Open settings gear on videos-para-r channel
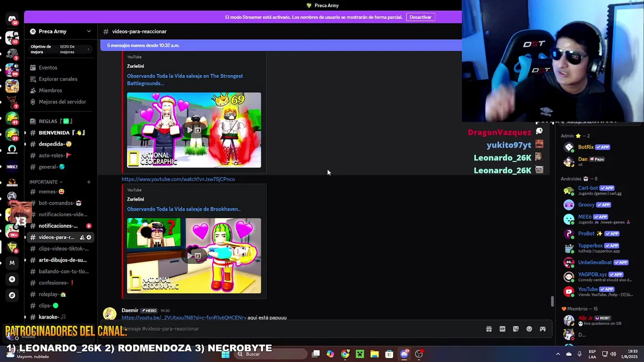 coord(89,237)
